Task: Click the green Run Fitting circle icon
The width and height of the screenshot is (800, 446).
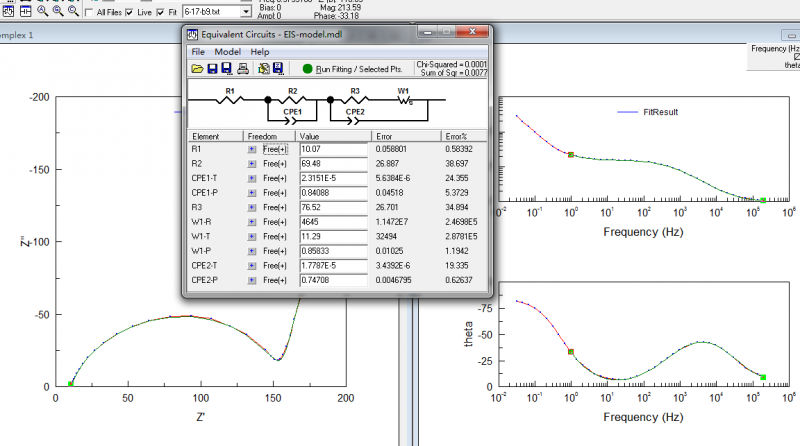Action: pyautogui.click(x=307, y=69)
